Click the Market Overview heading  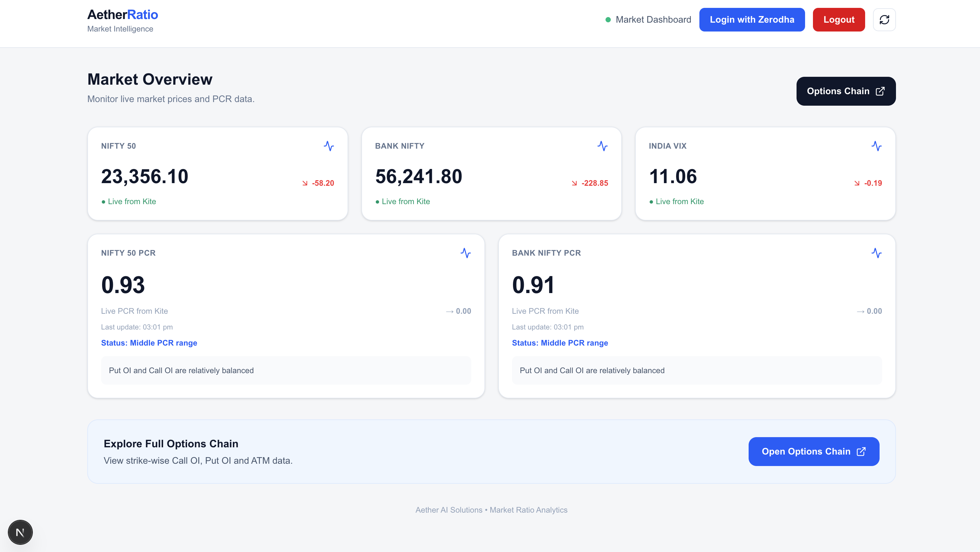click(150, 79)
